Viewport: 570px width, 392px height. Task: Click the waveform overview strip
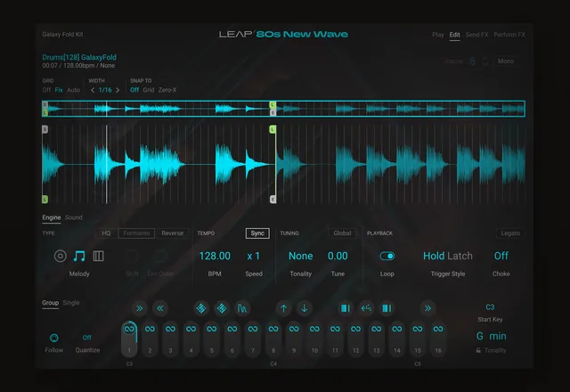point(283,109)
